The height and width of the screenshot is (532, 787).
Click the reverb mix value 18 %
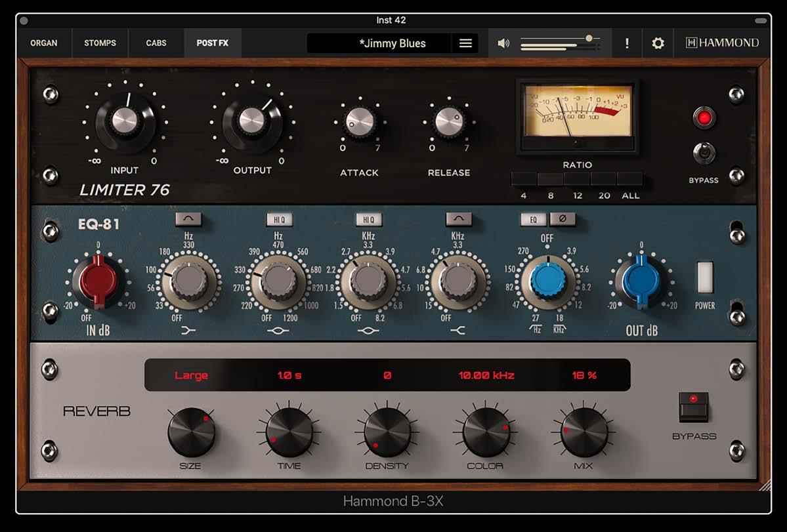(x=584, y=375)
